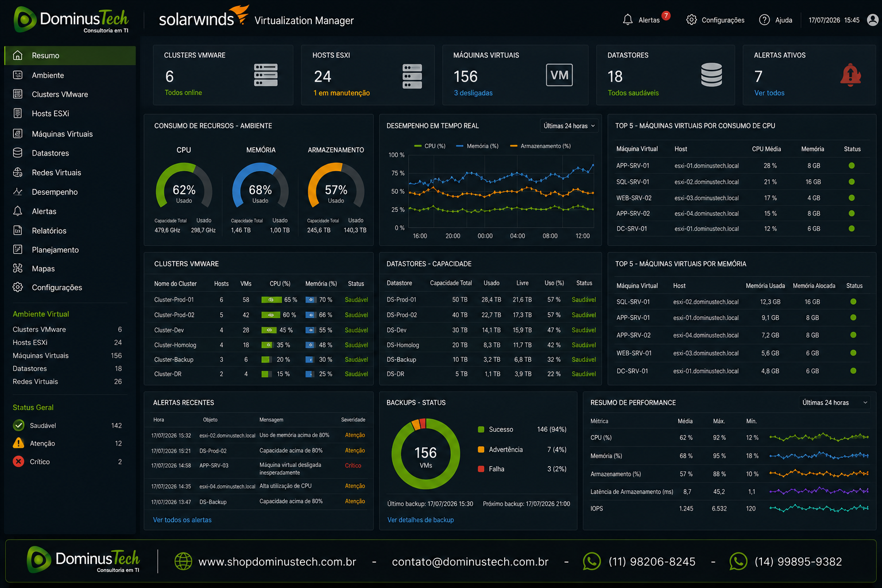Open www.shopdominustech.com.br footer link
Viewport: 882px width, 588px height.
(x=277, y=562)
